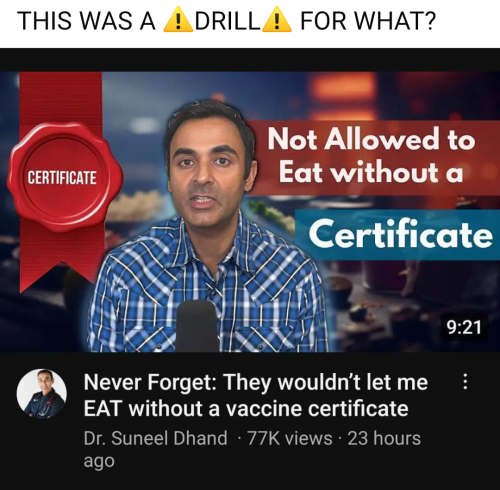Screen dimensions: 500x490
Task: Go to the Dr. Suneel Dhand channel name
Action: 155,438
